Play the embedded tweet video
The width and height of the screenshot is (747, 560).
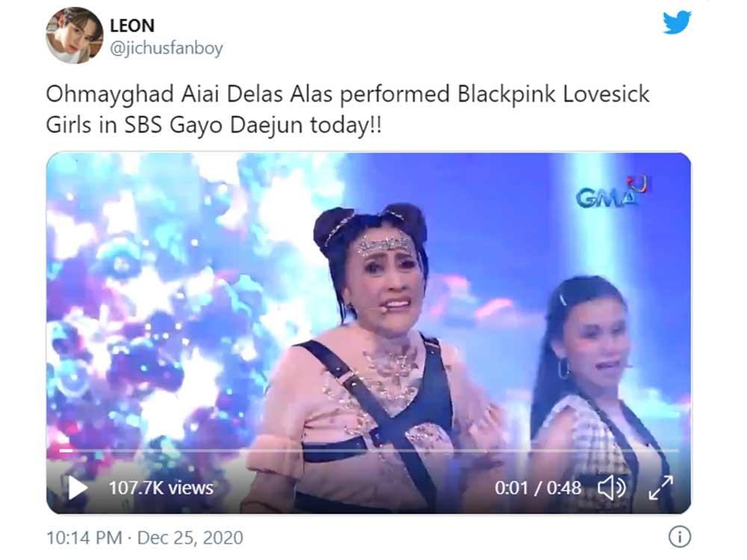pyautogui.click(x=77, y=488)
